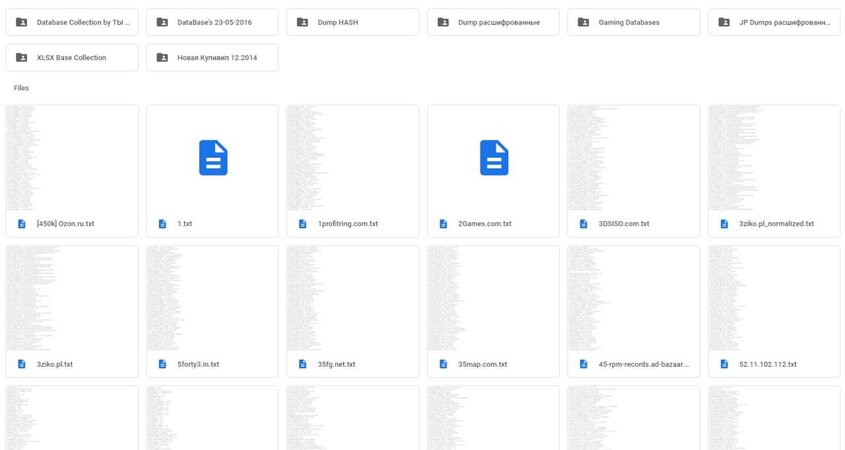The height and width of the screenshot is (450, 845).
Task: Click the file name 45-rpm-records.ad-bazaar...
Action: pyautogui.click(x=644, y=364)
